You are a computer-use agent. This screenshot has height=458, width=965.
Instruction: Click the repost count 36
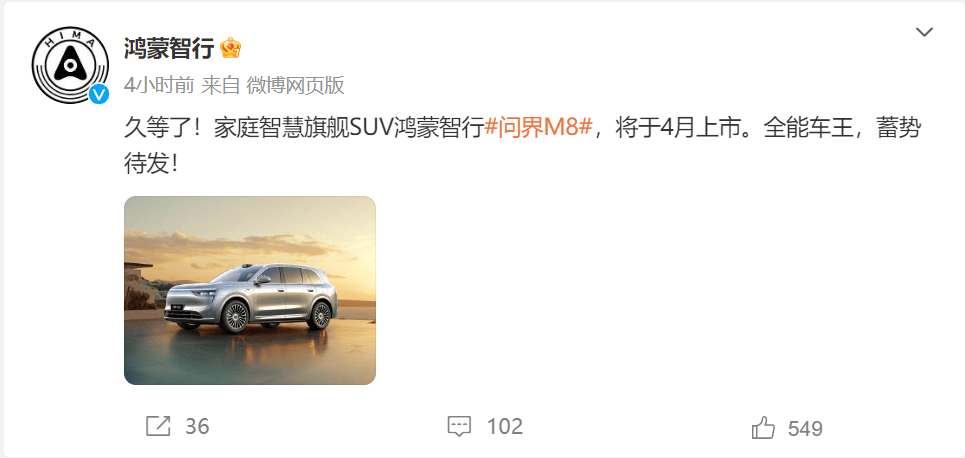[197, 427]
